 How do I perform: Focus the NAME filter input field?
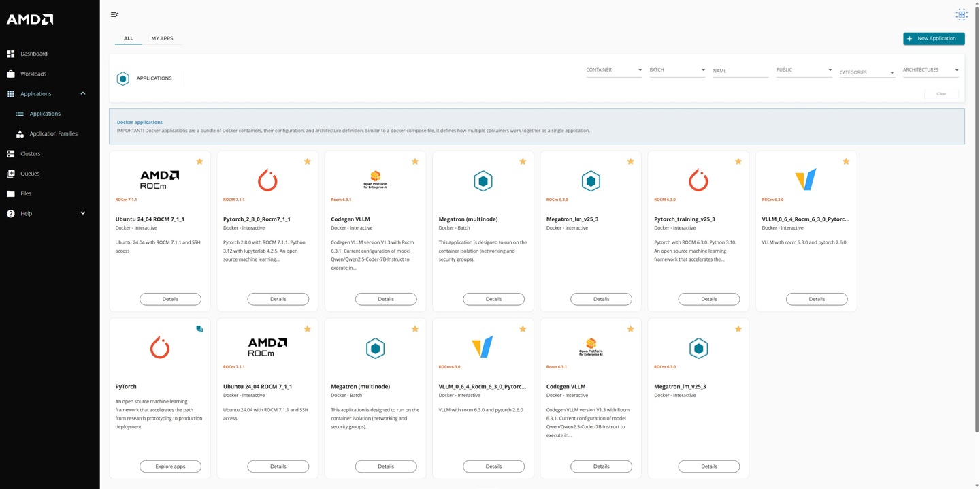[740, 71]
